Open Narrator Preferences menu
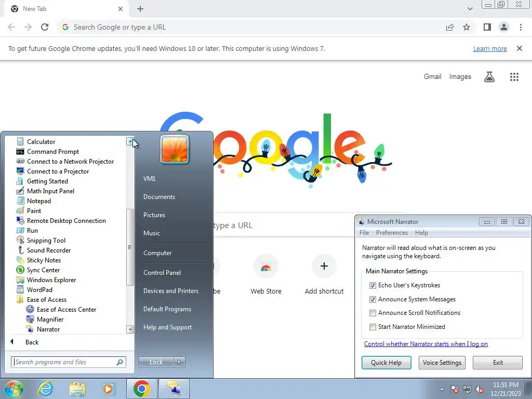Image resolution: width=532 pixels, height=399 pixels. (392, 233)
